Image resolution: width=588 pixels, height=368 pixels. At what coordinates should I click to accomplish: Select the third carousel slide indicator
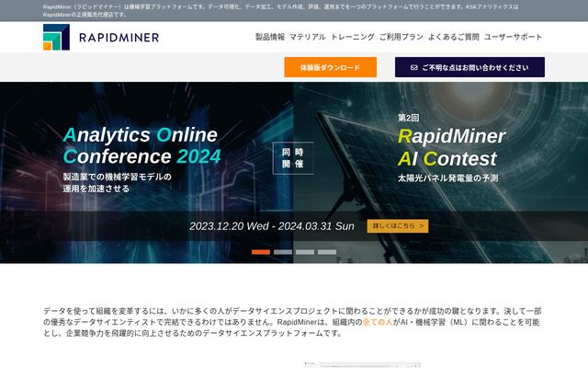(305, 252)
